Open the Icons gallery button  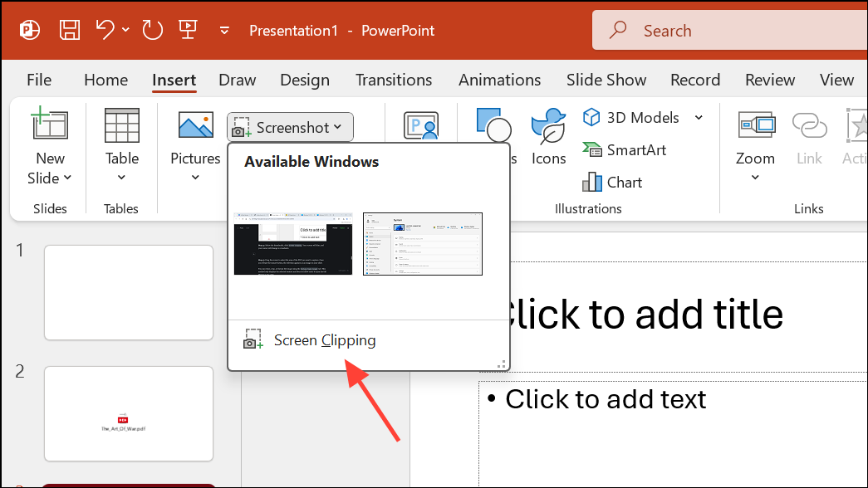click(x=548, y=138)
